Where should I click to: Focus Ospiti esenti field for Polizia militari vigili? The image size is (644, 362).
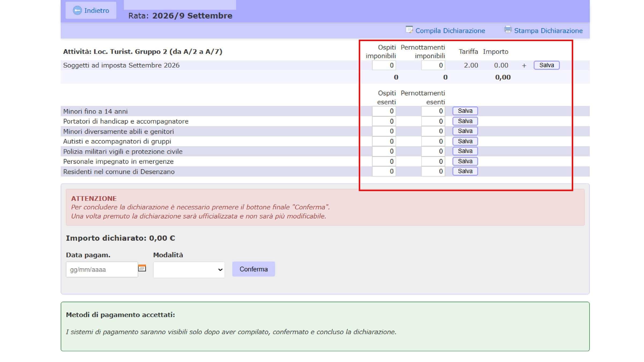click(x=384, y=151)
